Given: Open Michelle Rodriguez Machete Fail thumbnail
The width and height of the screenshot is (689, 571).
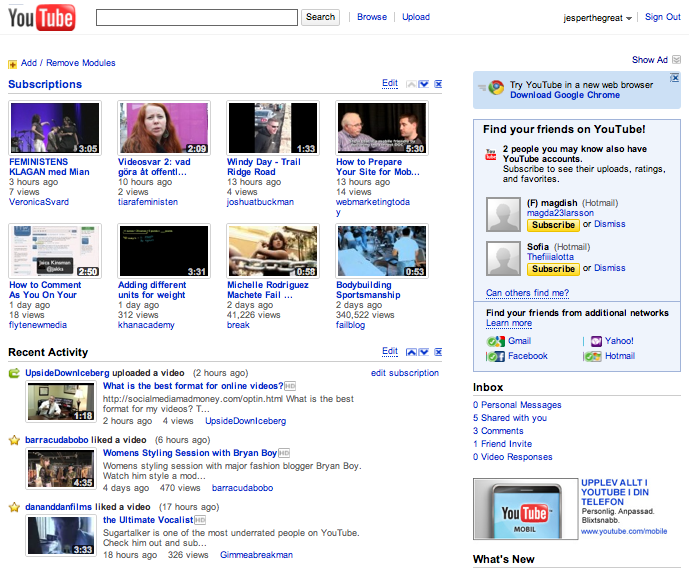Looking at the screenshot, I should (273, 251).
